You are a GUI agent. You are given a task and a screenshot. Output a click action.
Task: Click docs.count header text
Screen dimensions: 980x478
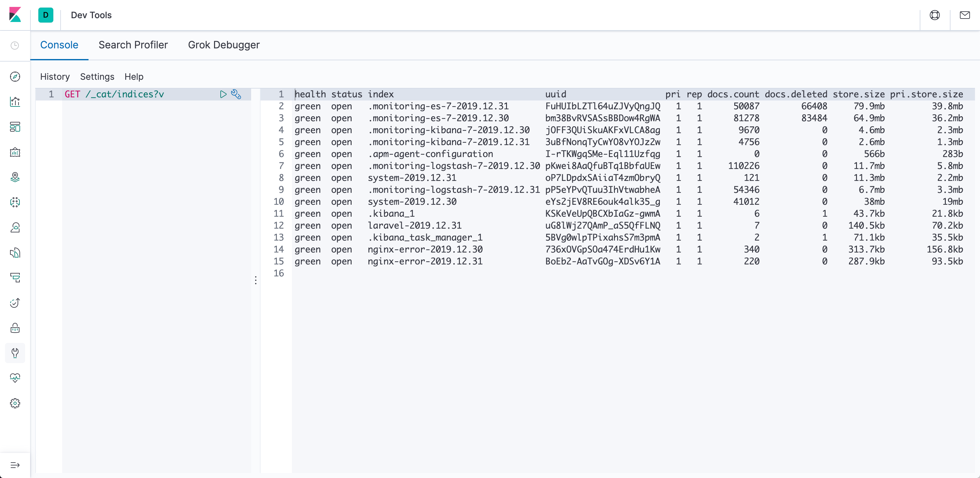click(x=733, y=94)
